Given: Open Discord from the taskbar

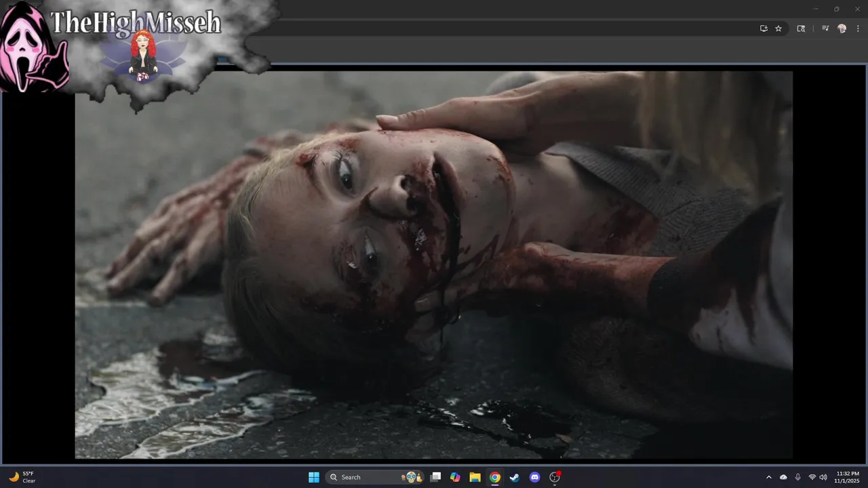Looking at the screenshot, I should click(x=534, y=477).
